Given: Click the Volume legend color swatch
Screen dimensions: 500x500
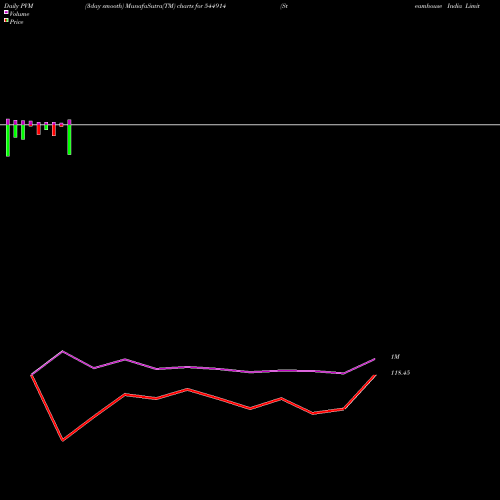Looking at the screenshot, I should 6,12.
